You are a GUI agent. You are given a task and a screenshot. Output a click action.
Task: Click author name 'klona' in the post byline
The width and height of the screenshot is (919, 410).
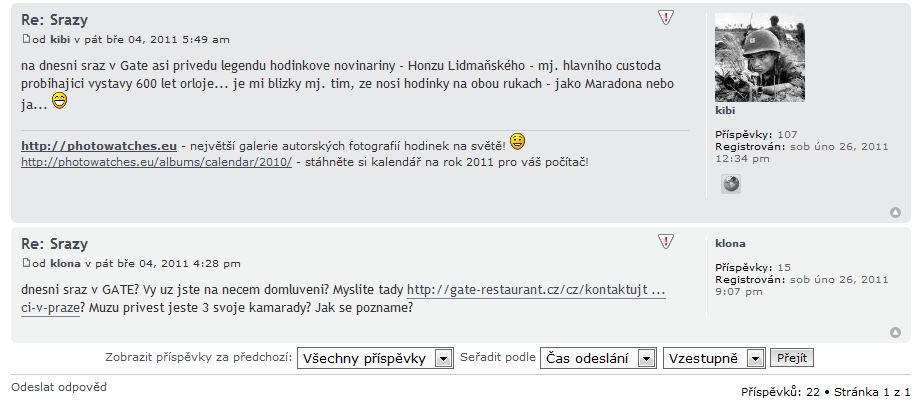[x=65, y=263]
